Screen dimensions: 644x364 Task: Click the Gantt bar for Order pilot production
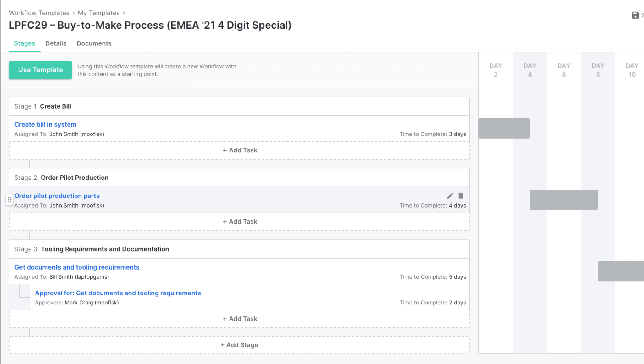[563, 200]
